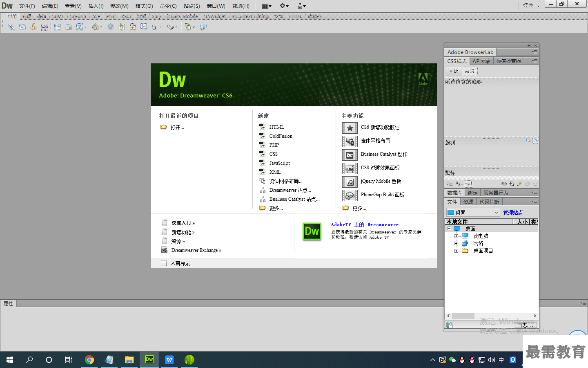This screenshot has height=368, width=588.
Task: Expand the 此电脑 tree node
Action: coord(457,236)
